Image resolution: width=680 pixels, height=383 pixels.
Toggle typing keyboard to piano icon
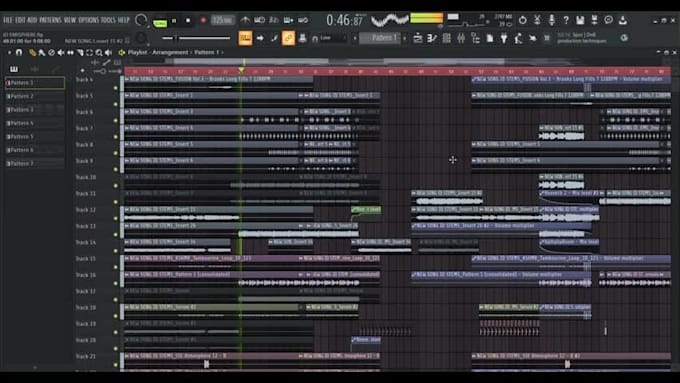pos(245,38)
